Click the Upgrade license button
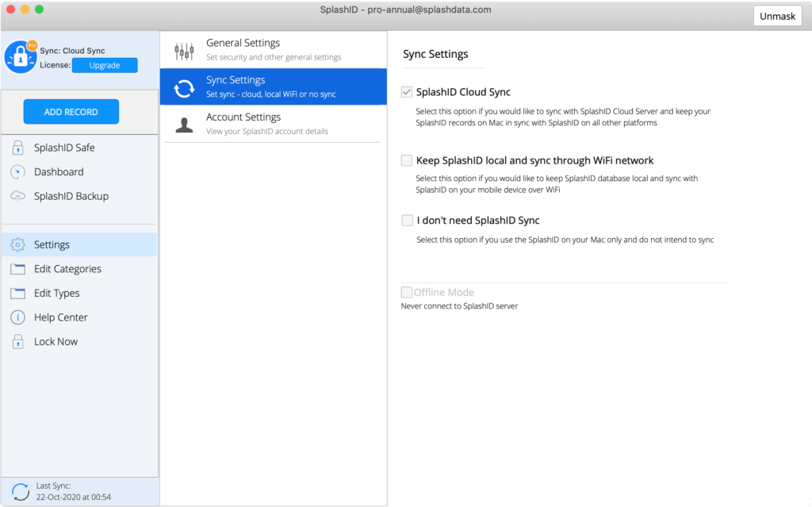Image resolution: width=812 pixels, height=507 pixels. pos(105,65)
